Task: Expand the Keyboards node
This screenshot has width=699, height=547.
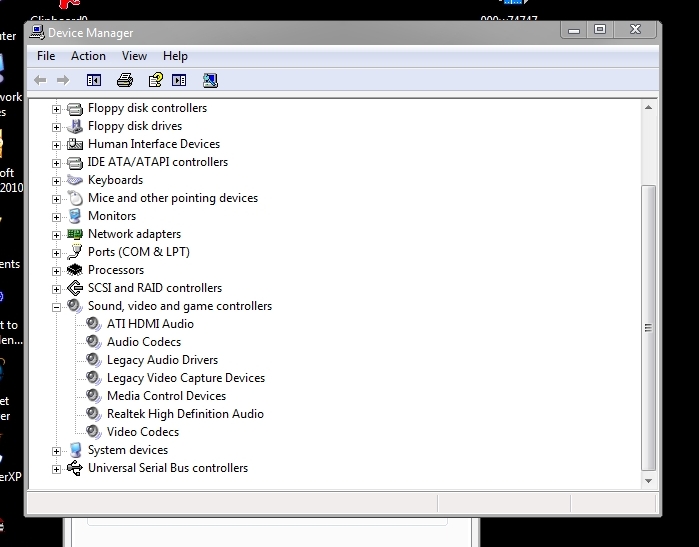Action: (x=56, y=181)
